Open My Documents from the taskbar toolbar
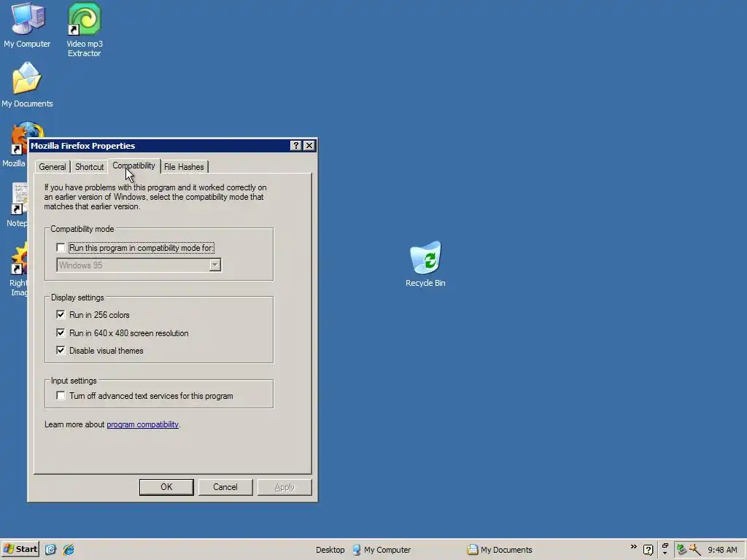This screenshot has width=747, height=560. pos(500,550)
